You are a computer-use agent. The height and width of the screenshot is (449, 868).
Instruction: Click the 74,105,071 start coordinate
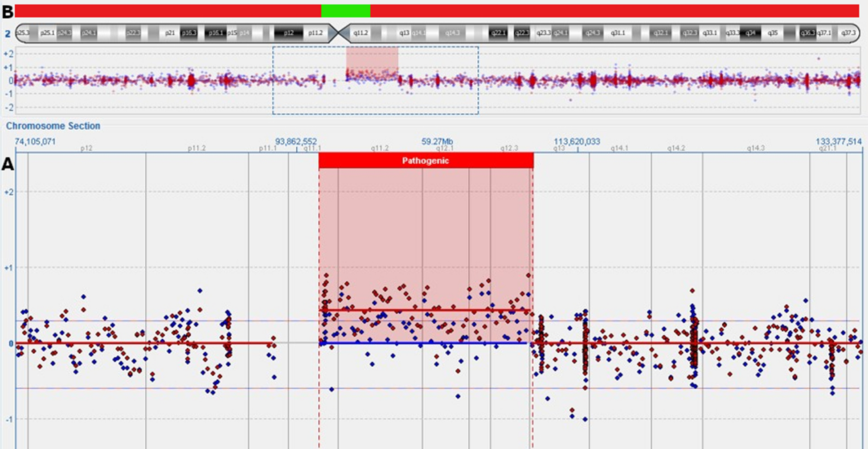point(35,141)
